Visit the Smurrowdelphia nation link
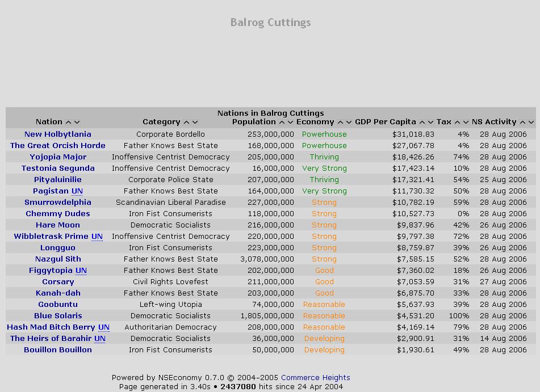Viewport: 540px width, 392px height. [57, 203]
